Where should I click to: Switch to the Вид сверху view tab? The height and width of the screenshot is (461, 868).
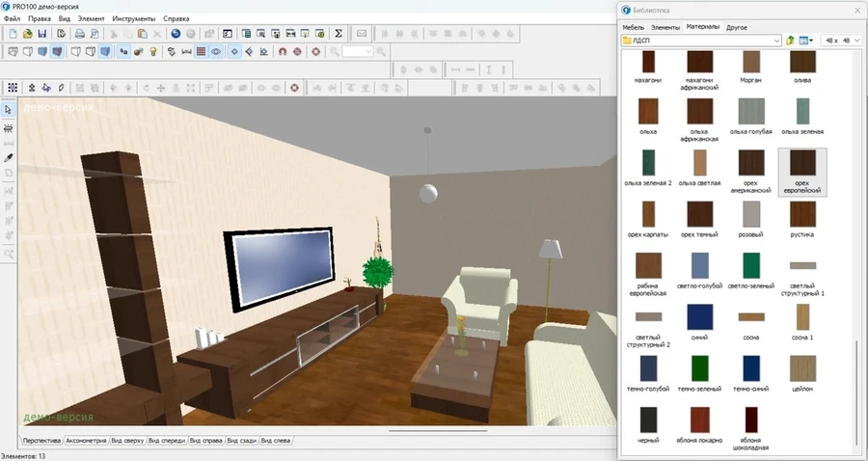[127, 441]
